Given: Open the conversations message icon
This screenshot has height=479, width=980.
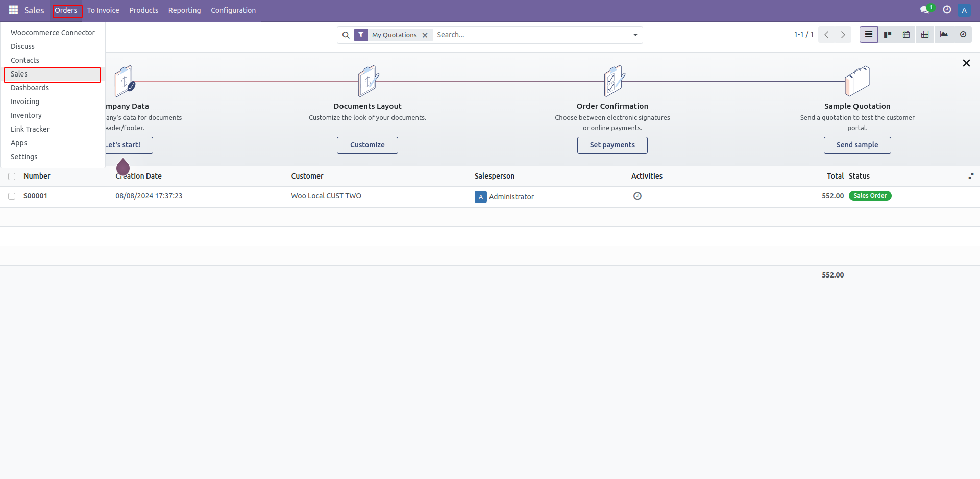Looking at the screenshot, I should click(924, 10).
